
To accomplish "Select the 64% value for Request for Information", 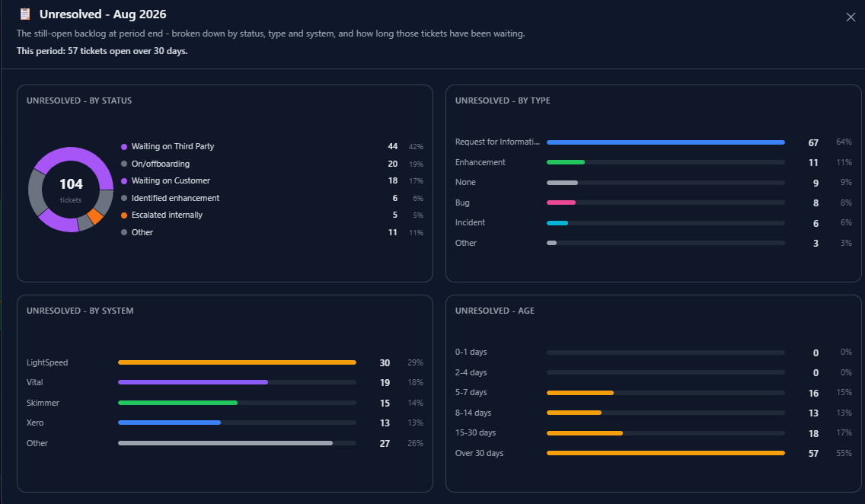I will [x=844, y=142].
